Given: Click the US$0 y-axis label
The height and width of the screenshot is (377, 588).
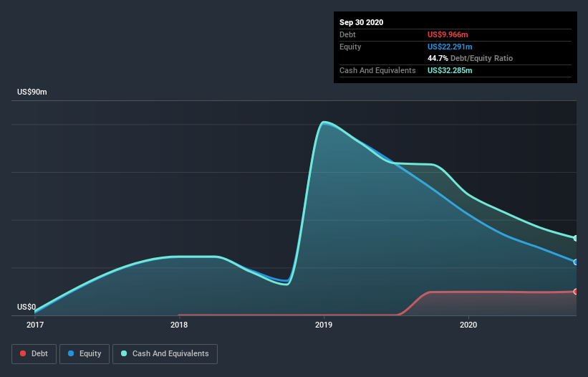Looking at the screenshot, I should (x=26, y=307).
